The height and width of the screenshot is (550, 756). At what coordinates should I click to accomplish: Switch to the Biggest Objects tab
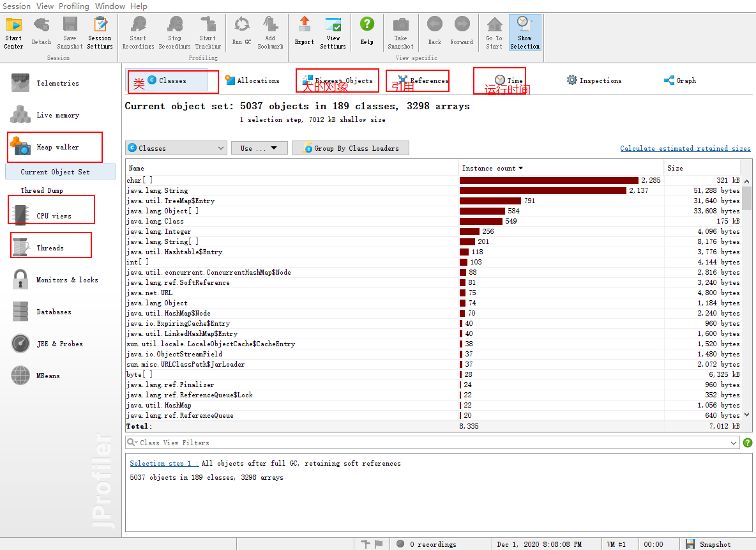point(338,80)
